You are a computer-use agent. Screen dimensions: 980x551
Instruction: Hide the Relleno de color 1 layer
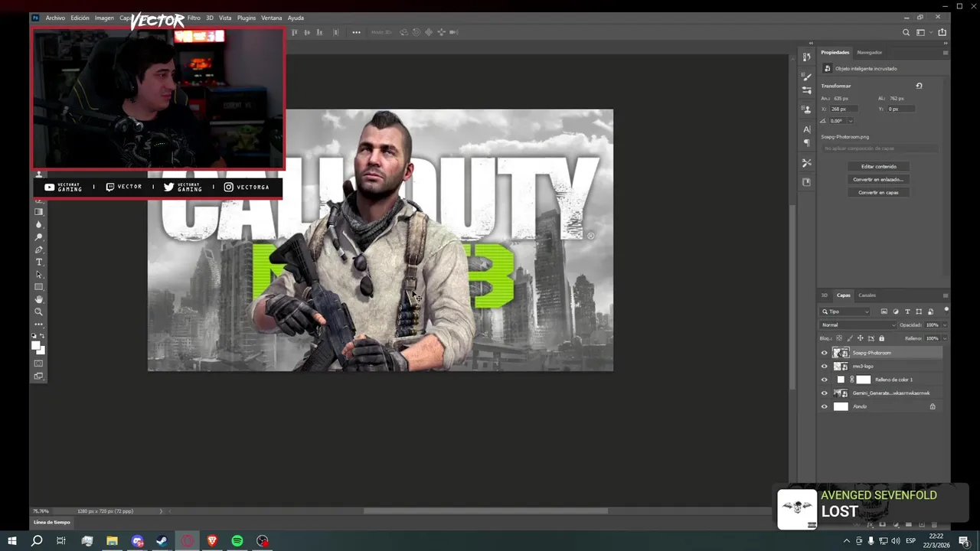(x=825, y=380)
